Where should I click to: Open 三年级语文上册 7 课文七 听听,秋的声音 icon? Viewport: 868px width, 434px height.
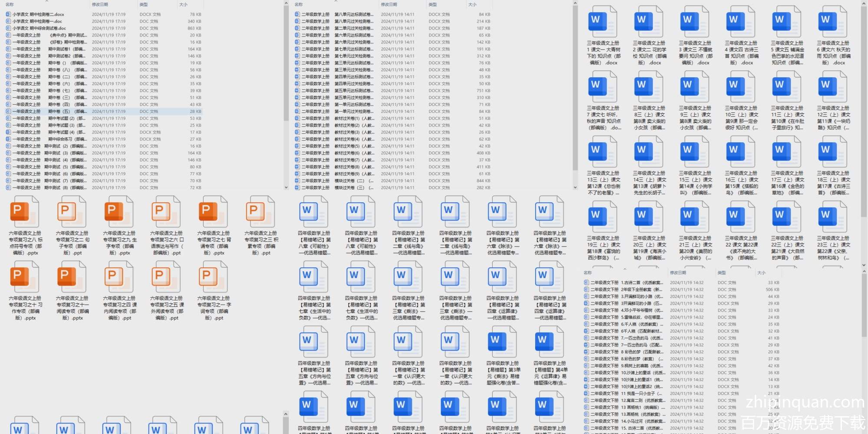coord(603,87)
